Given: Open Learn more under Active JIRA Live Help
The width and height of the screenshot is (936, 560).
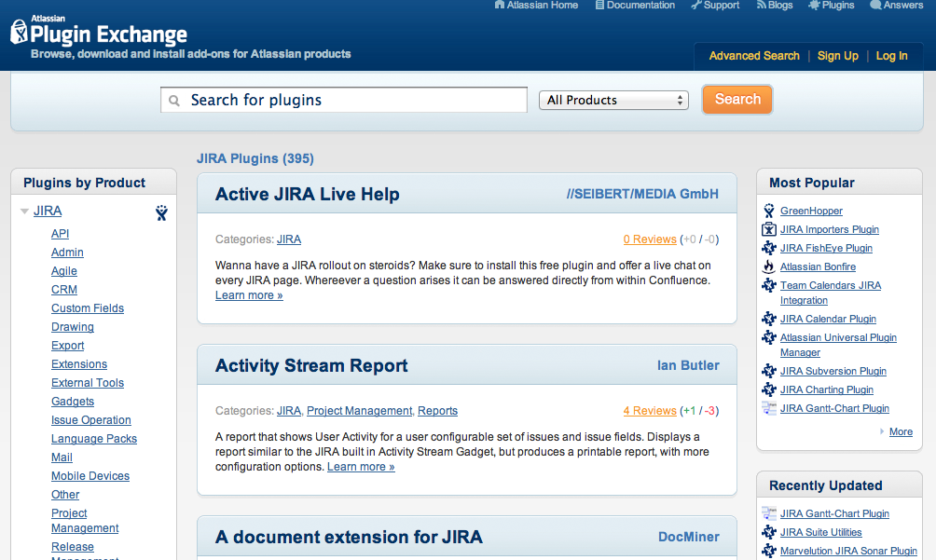Looking at the screenshot, I should 249,295.
